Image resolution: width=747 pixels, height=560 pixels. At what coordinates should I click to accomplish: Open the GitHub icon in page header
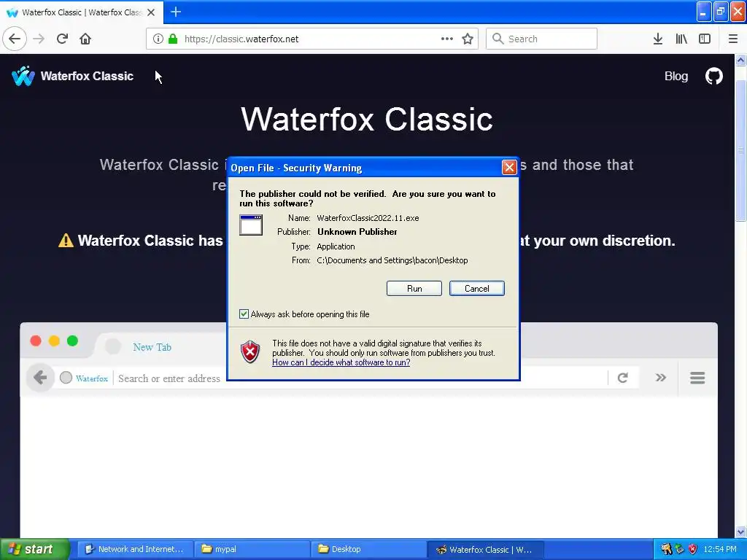pyautogui.click(x=713, y=76)
